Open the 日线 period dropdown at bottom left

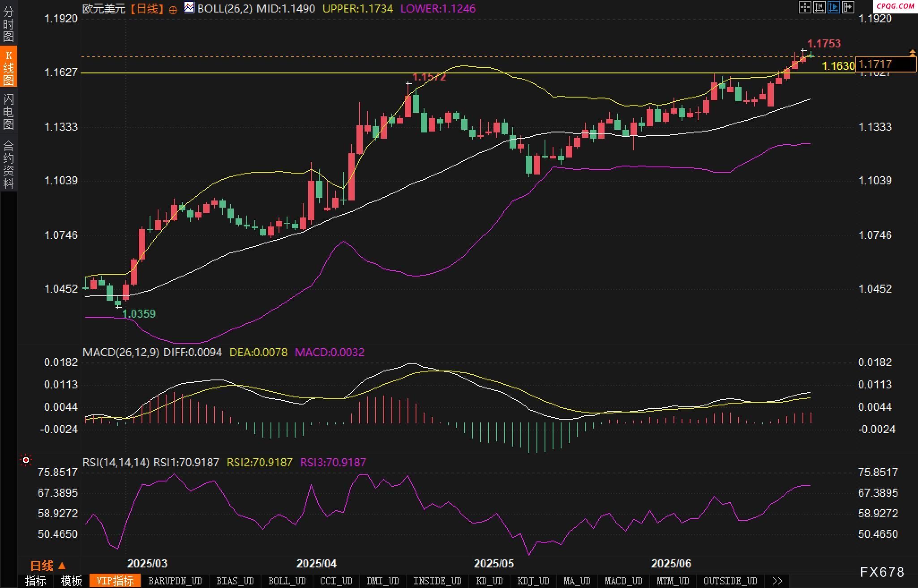click(x=48, y=566)
